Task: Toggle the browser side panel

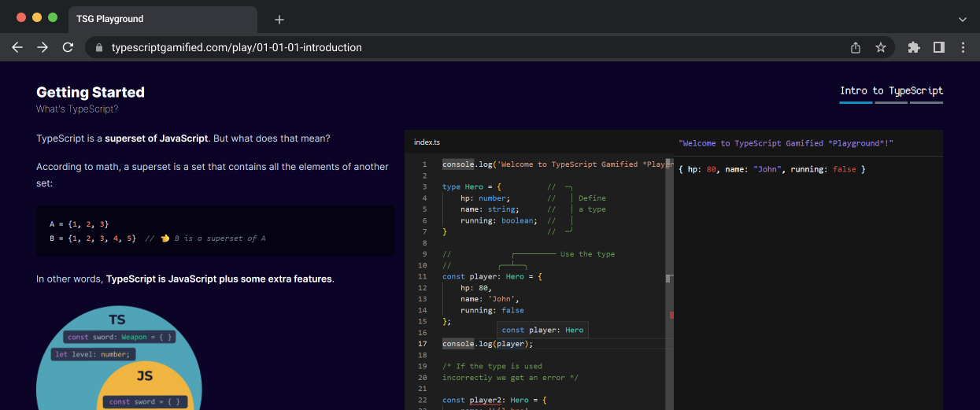Action: [939, 47]
